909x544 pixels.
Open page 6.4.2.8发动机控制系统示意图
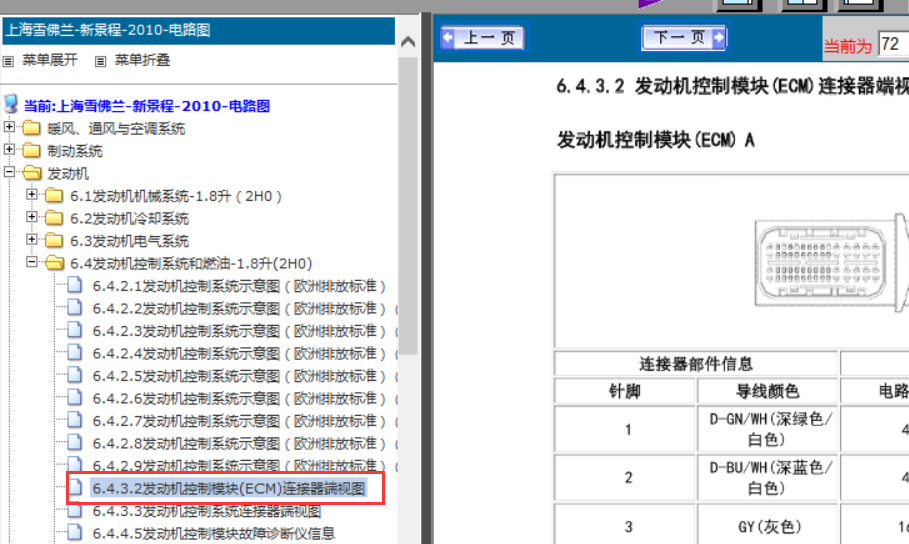click(239, 444)
